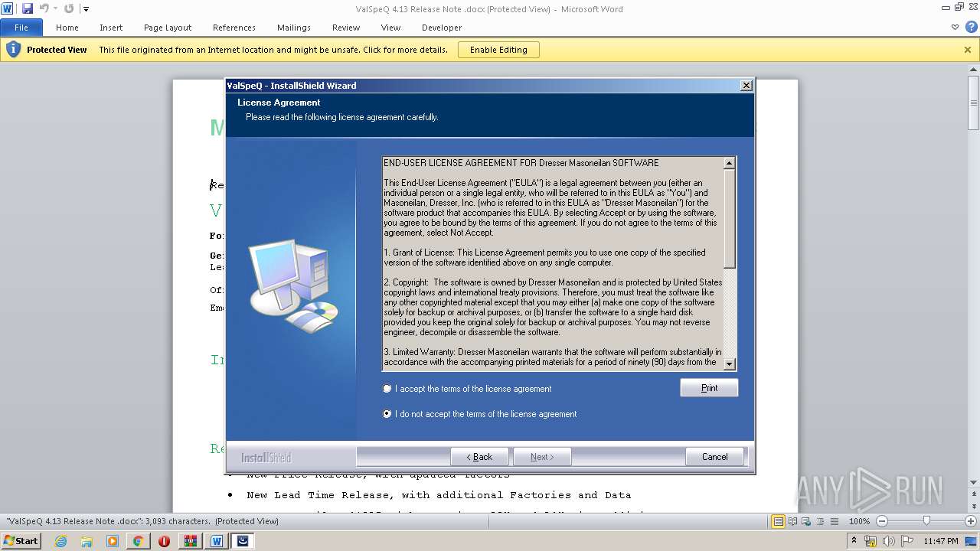Click the zoom slider handle
This screenshot has width=980, height=551.
(x=926, y=521)
